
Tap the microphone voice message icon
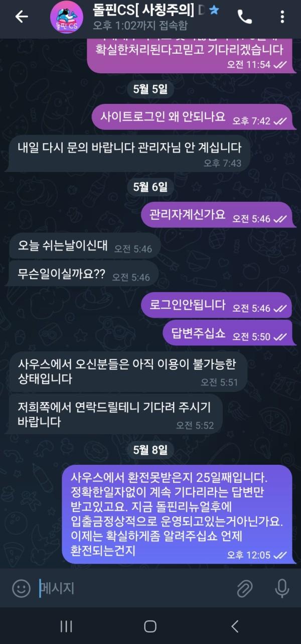(x=282, y=588)
